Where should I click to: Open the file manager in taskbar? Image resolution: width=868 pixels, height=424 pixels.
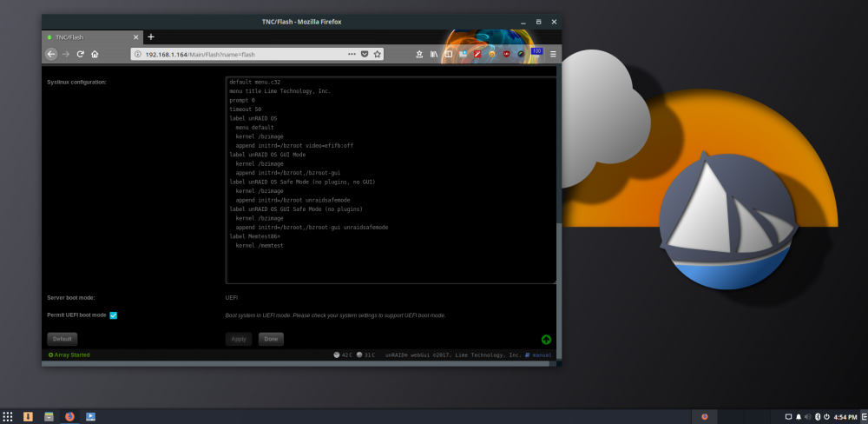[49, 416]
